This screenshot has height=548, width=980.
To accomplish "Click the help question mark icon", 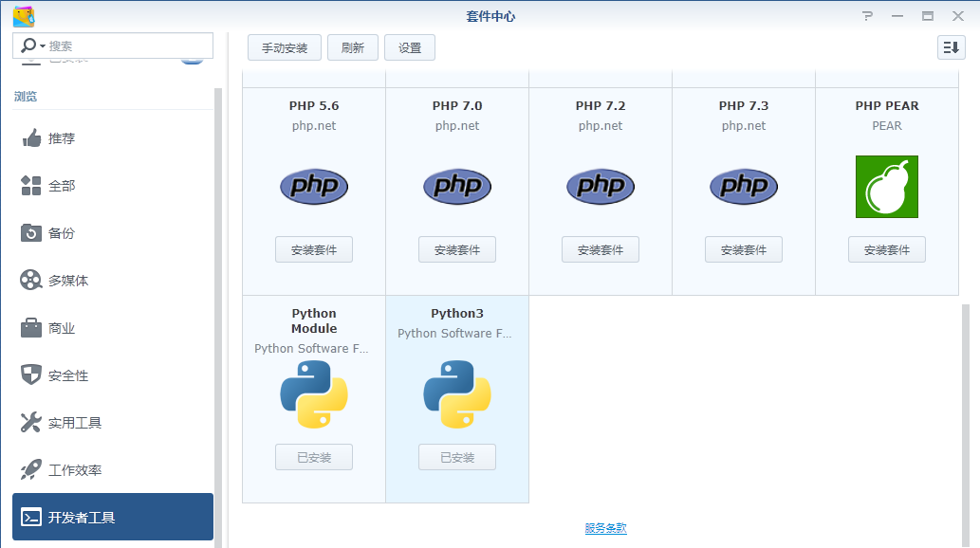I will [867, 16].
